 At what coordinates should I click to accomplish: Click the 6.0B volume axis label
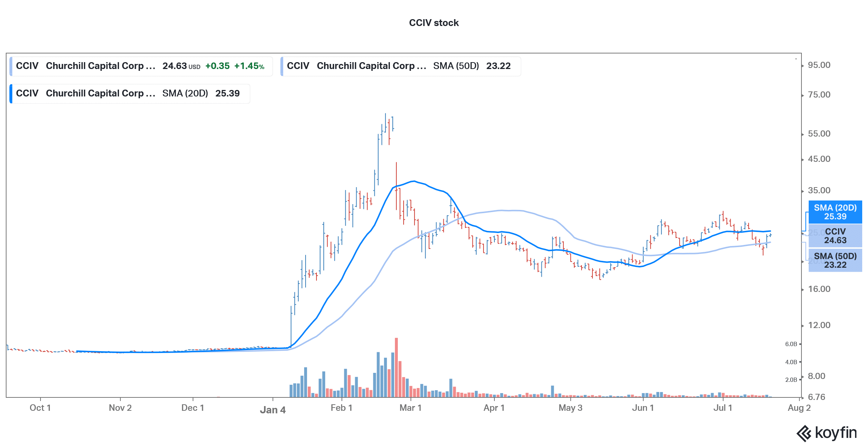[791, 344]
